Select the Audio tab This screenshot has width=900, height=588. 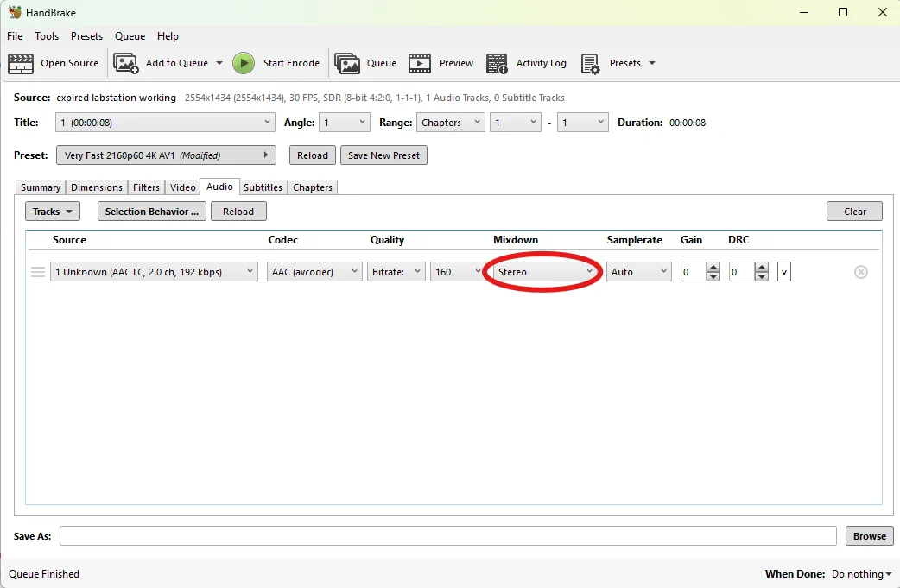pyautogui.click(x=219, y=187)
